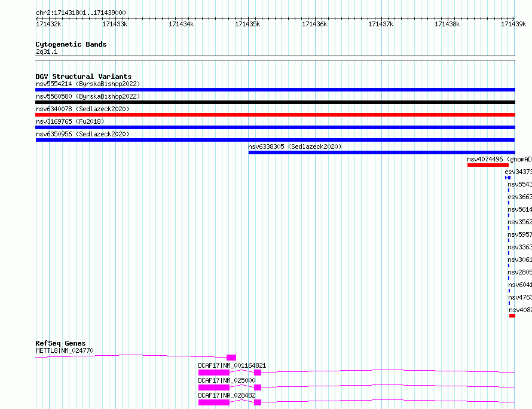
Task: Select the DGV Structural Variants track title
Action: point(84,77)
